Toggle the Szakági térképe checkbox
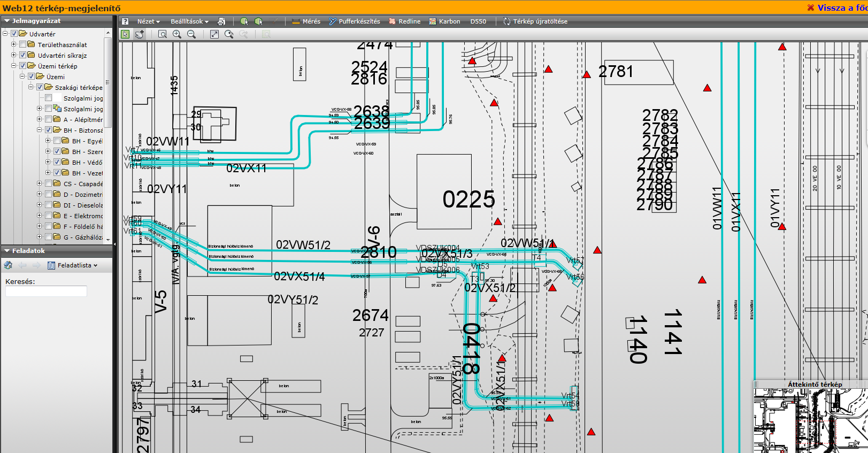The image size is (868, 453). (40, 87)
